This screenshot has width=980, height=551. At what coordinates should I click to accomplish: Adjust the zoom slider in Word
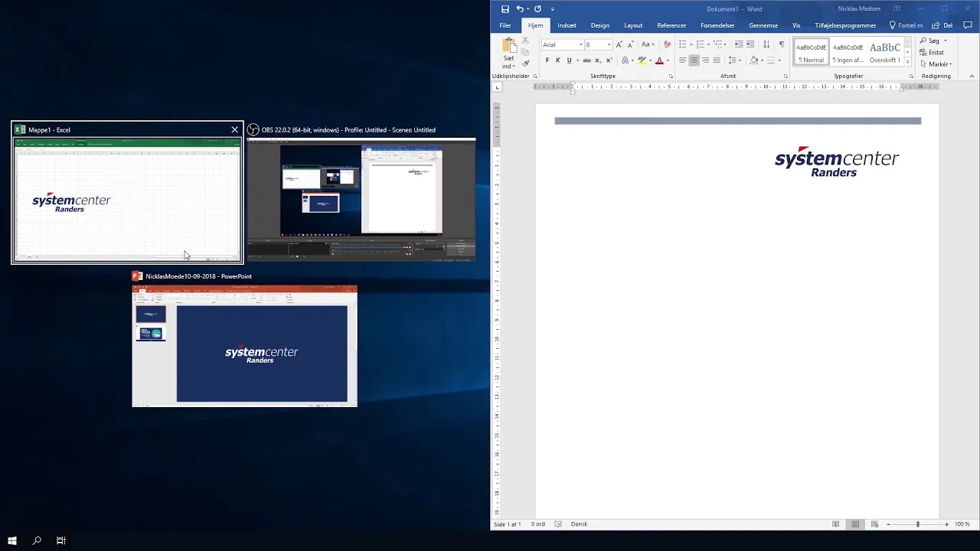[x=917, y=524]
